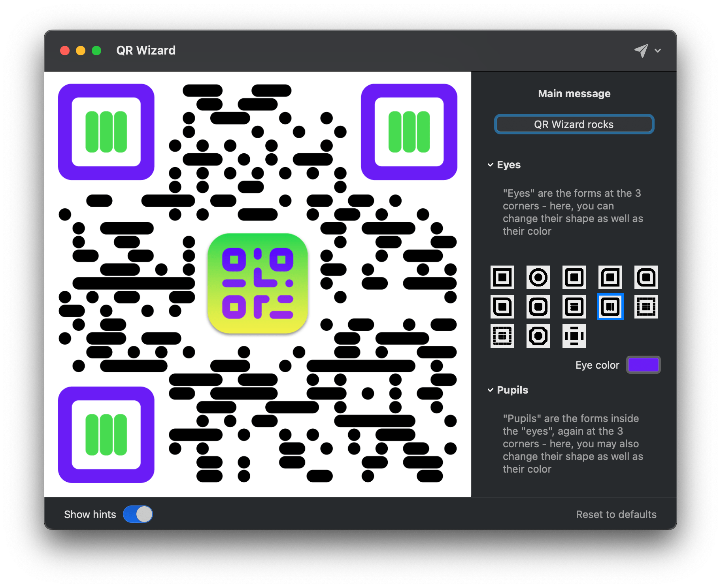Click the Main message heading
Image resolution: width=721 pixels, height=588 pixels.
574,93
